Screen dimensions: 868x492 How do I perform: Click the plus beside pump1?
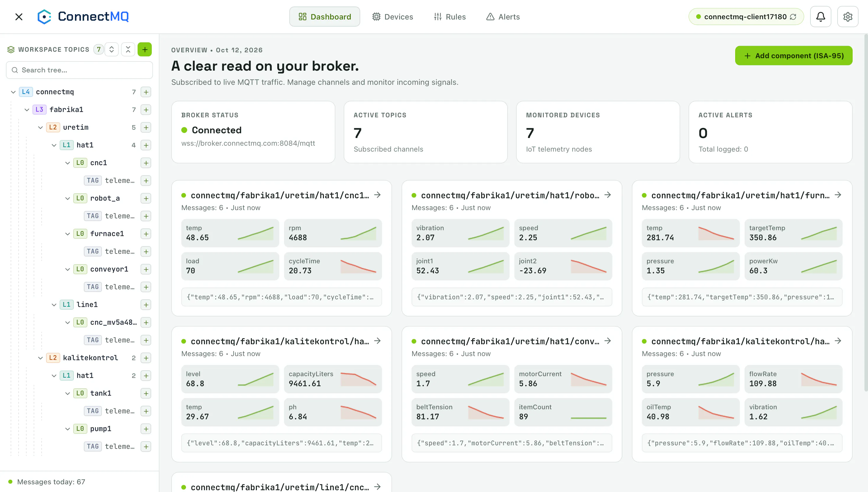146,429
